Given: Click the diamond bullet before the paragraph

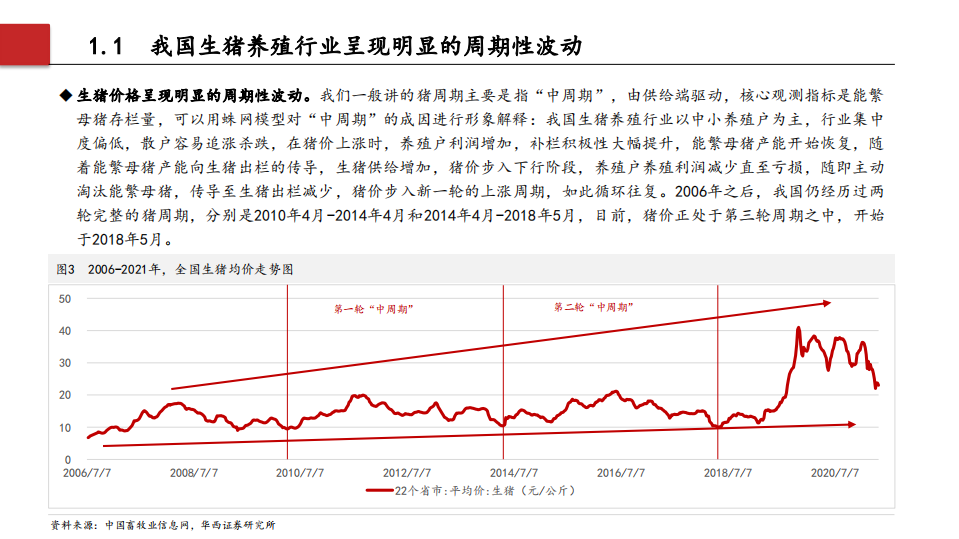Looking at the screenshot, I should click(x=66, y=95).
